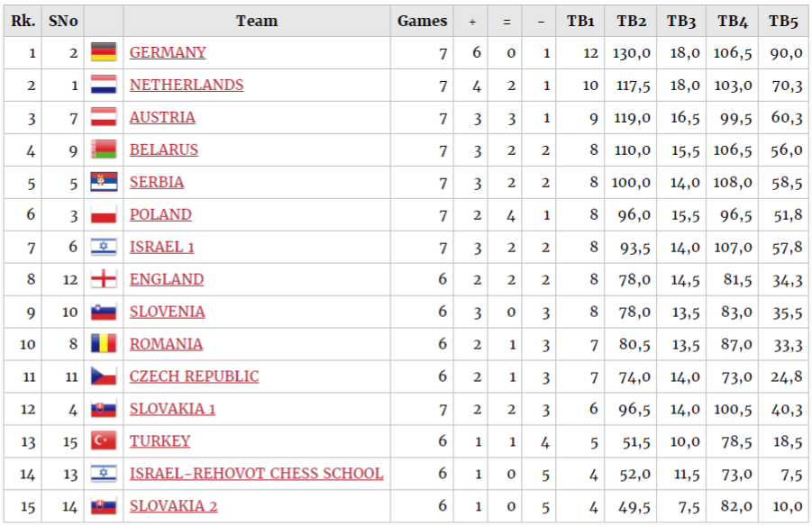The height and width of the screenshot is (526, 812).
Task: Click the TB1 column header
Action: (580, 22)
